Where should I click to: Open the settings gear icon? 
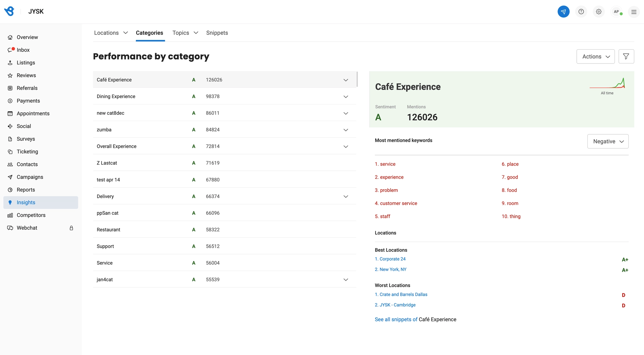point(599,12)
